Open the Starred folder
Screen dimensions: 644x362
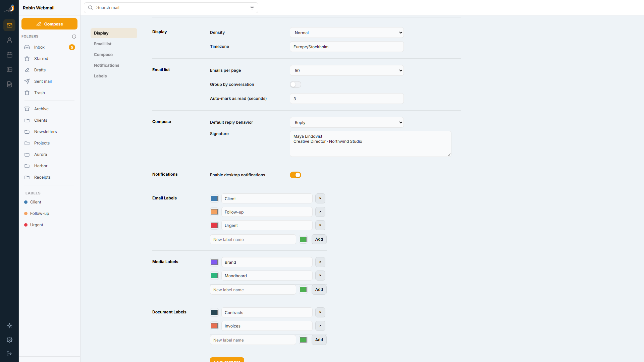click(49, 59)
